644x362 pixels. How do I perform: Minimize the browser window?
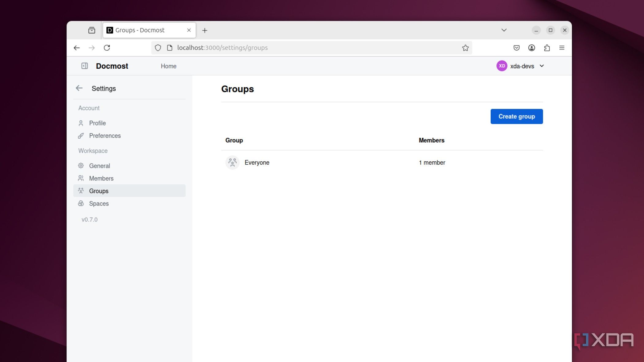(x=536, y=30)
